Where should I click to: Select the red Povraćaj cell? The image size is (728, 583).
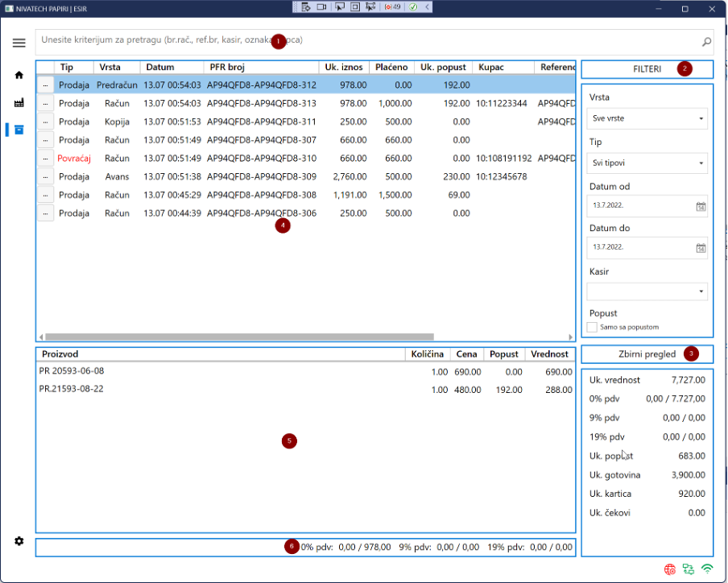point(74,159)
